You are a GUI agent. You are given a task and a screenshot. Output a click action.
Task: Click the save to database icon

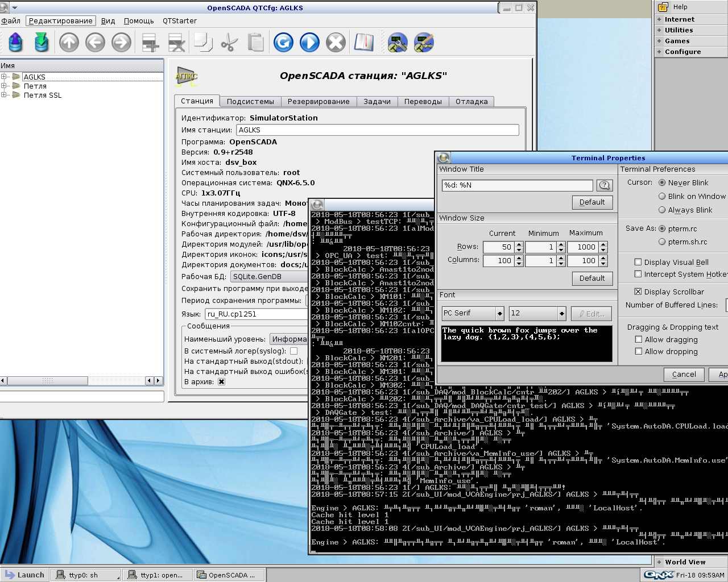(42, 43)
